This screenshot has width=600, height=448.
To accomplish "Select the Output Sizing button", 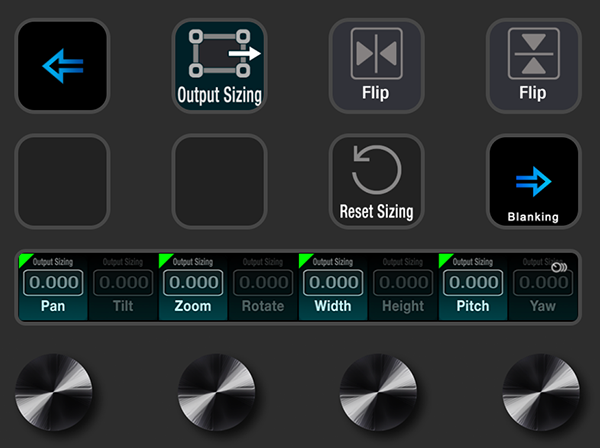I will click(x=219, y=66).
